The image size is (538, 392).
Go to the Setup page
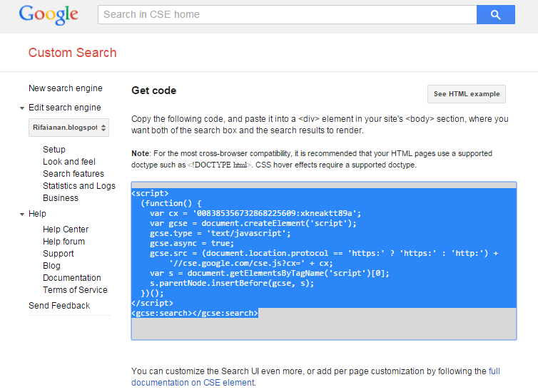54,150
